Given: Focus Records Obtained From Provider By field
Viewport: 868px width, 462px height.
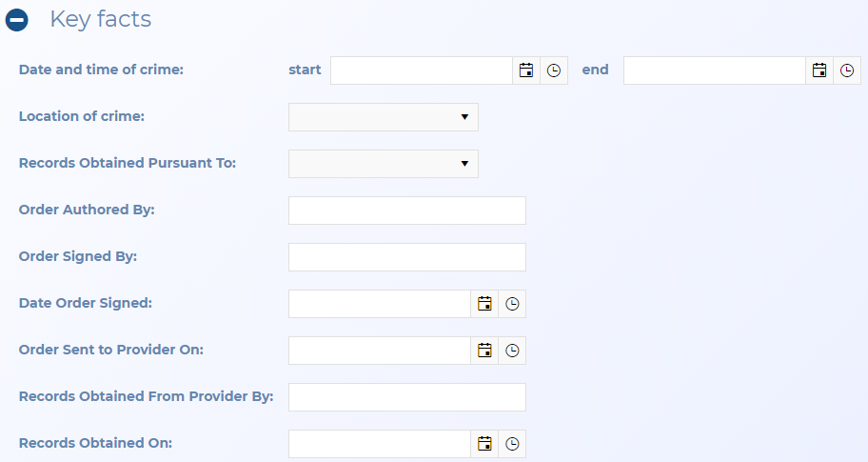Looking at the screenshot, I should coord(406,397).
